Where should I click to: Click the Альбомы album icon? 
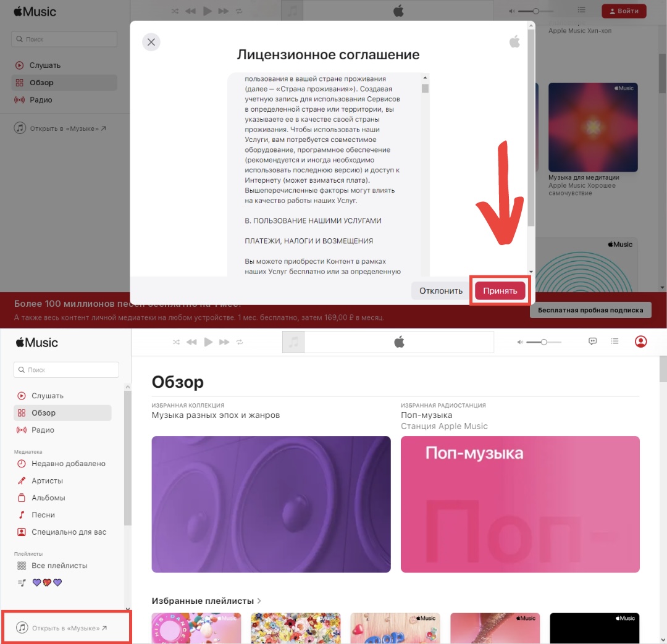coord(21,498)
